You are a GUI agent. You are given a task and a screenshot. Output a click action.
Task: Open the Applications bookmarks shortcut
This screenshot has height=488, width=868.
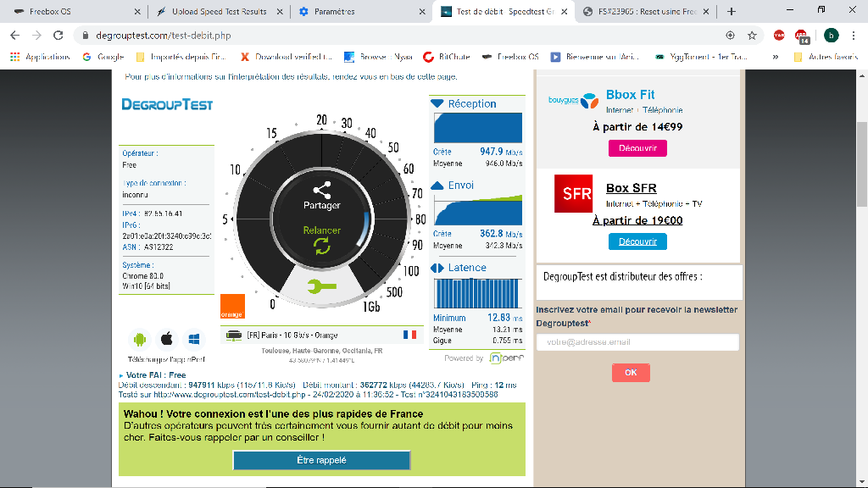tap(40, 57)
